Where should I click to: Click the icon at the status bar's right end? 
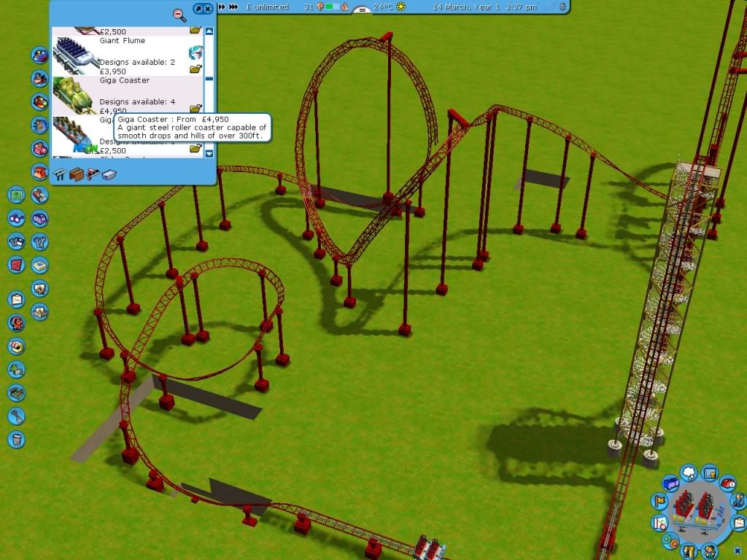click(x=562, y=7)
